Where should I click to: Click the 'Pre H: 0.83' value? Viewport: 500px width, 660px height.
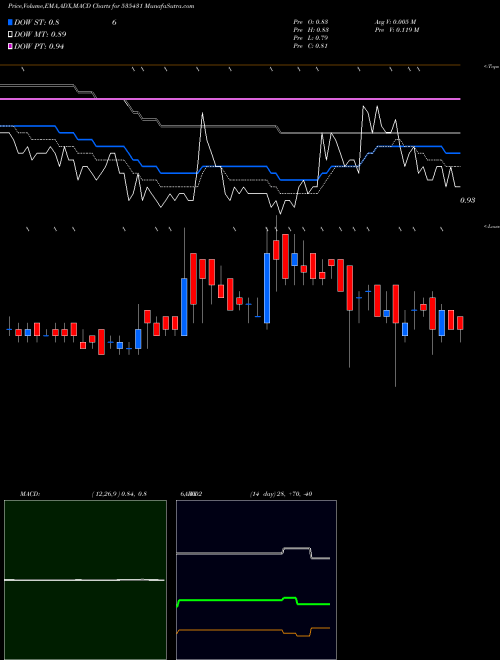[311, 30]
